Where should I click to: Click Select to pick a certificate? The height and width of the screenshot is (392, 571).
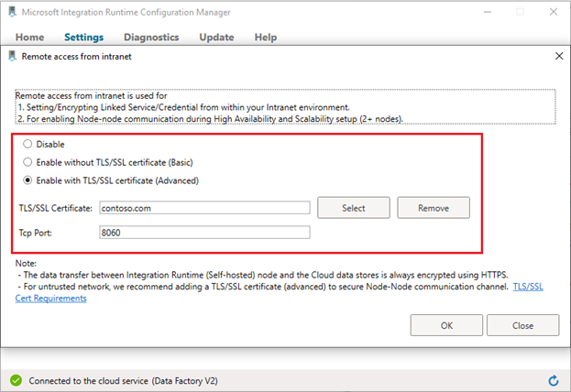click(354, 208)
